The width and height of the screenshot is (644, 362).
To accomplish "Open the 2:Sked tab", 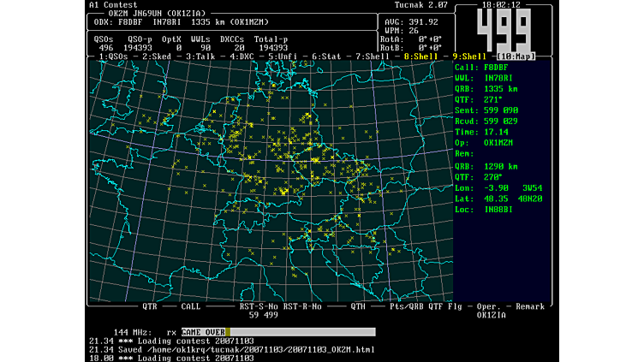I will (158, 56).
